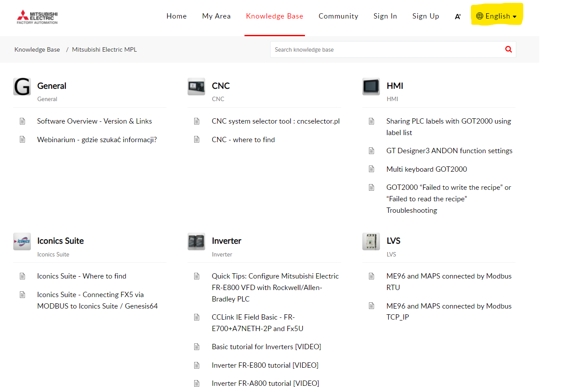Click the CNC category thumbnail icon
This screenshot has width=579, height=392.
coord(196,87)
